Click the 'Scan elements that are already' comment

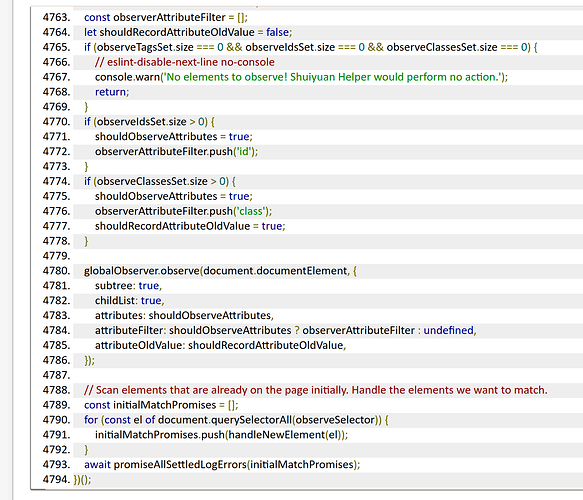click(316, 390)
